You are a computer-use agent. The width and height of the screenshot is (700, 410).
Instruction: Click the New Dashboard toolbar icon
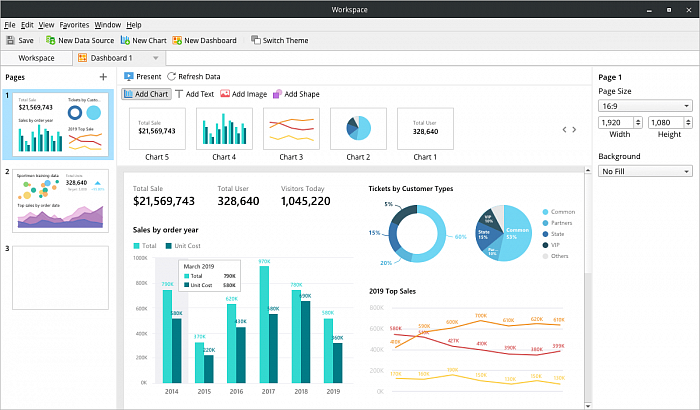[177, 41]
